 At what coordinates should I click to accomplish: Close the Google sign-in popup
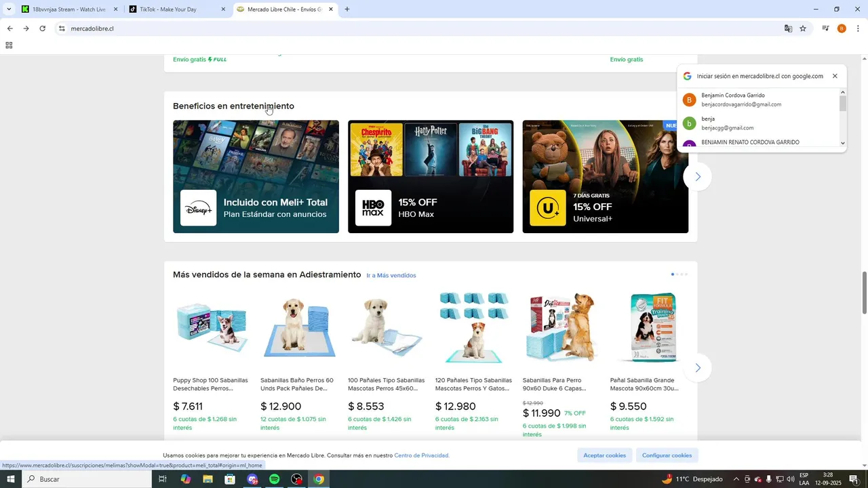(835, 76)
